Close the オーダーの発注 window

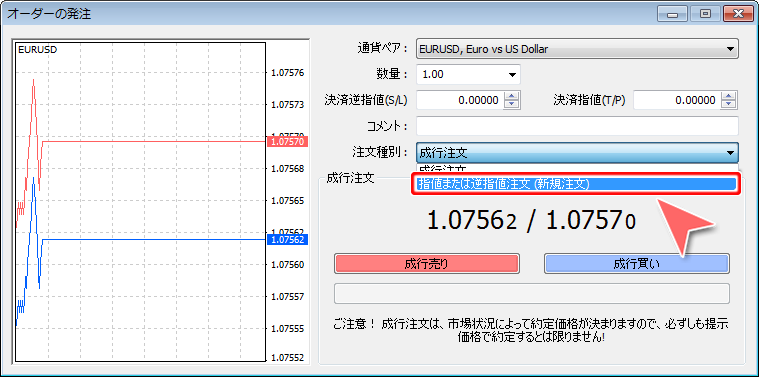(x=738, y=14)
